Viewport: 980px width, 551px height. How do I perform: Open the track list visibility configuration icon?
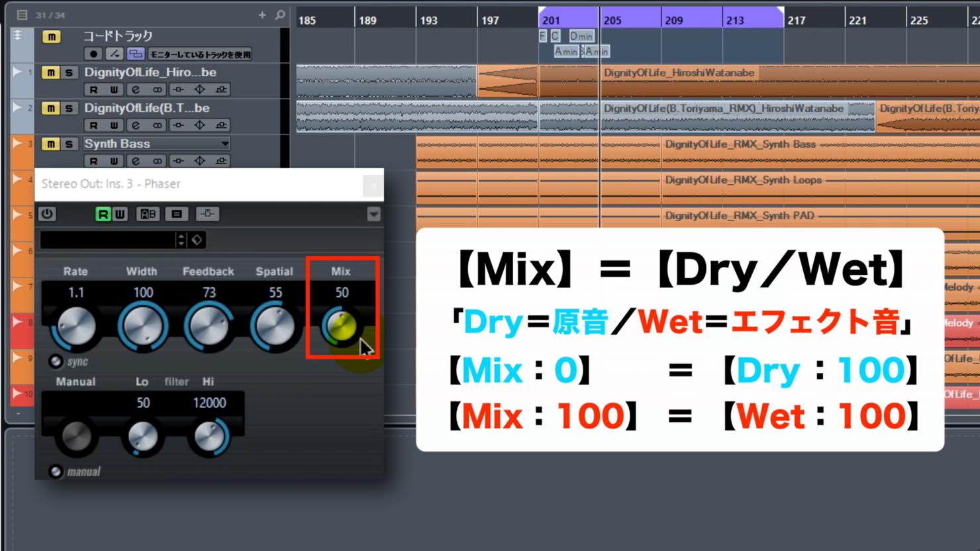tap(22, 15)
